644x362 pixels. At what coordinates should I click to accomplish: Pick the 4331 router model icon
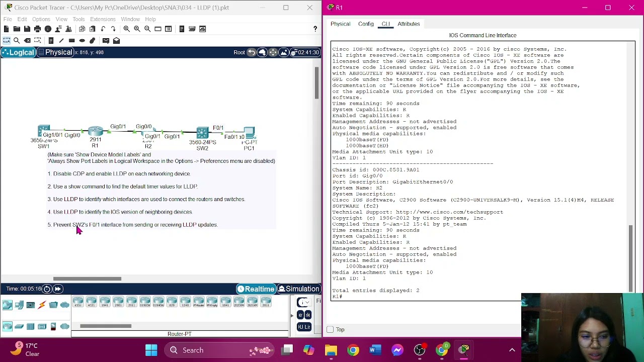(78, 302)
